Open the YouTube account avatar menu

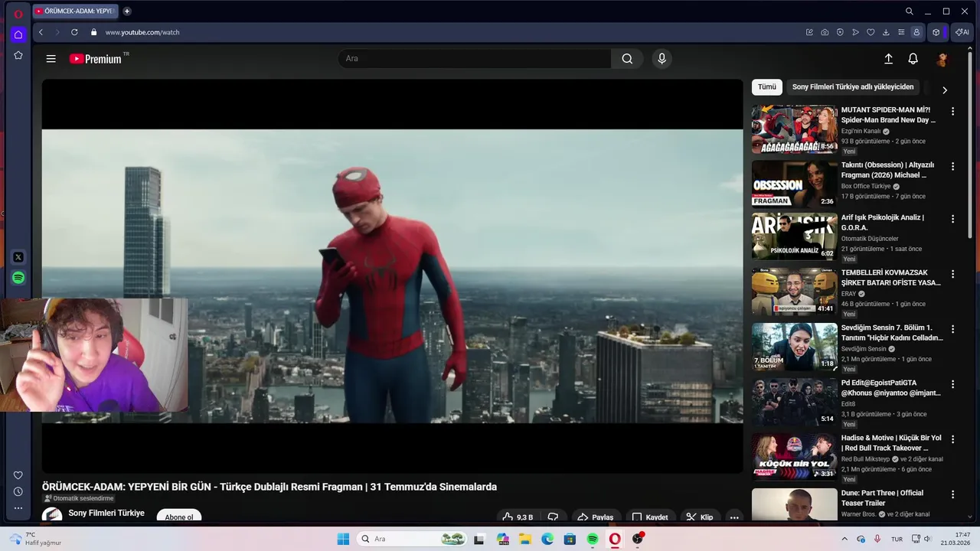pyautogui.click(x=942, y=59)
